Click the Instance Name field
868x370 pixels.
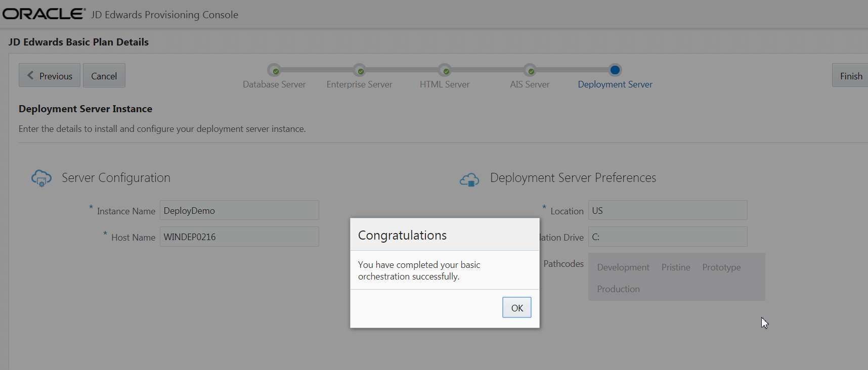pos(239,210)
